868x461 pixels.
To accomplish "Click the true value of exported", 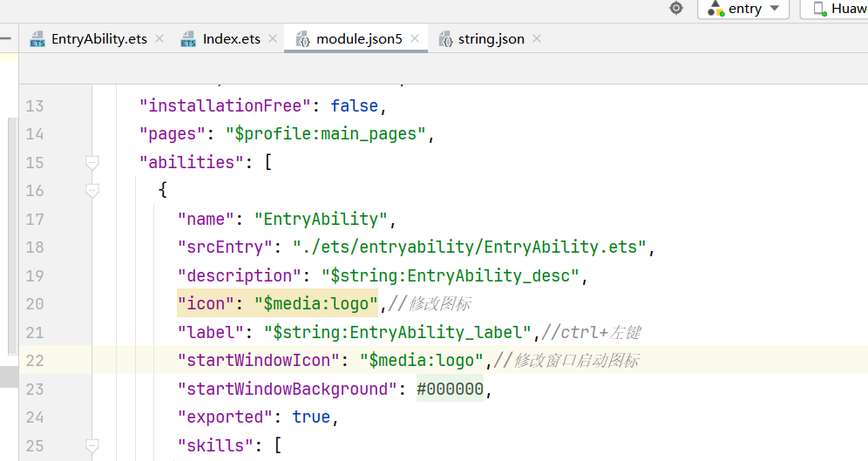I will click(x=311, y=417).
